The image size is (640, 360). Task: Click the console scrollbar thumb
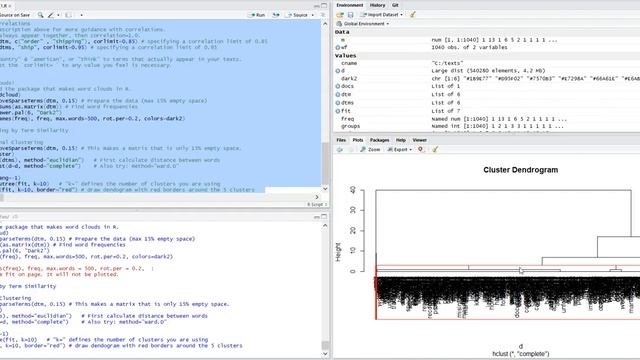pos(325,345)
